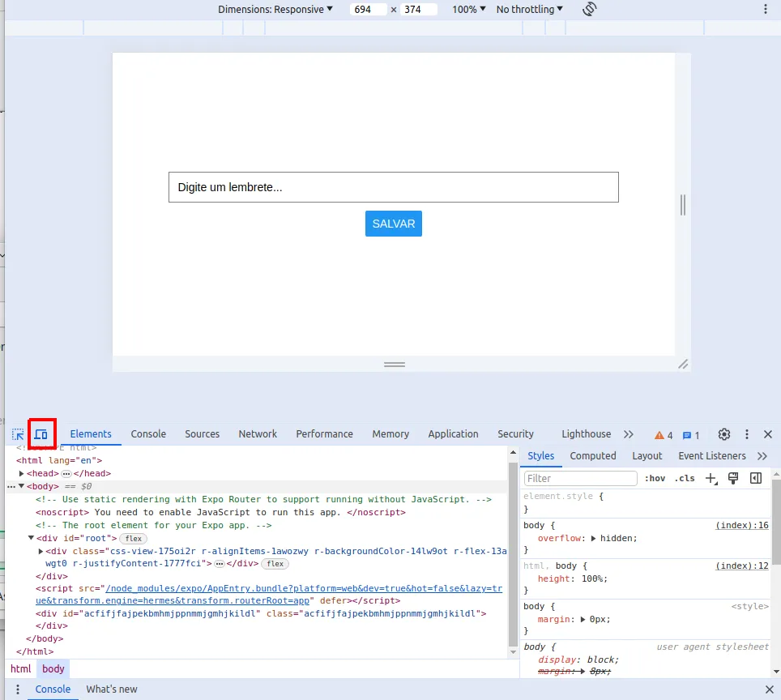Switch to the Elements tab
Viewport: 781px width, 700px height.
tap(91, 434)
